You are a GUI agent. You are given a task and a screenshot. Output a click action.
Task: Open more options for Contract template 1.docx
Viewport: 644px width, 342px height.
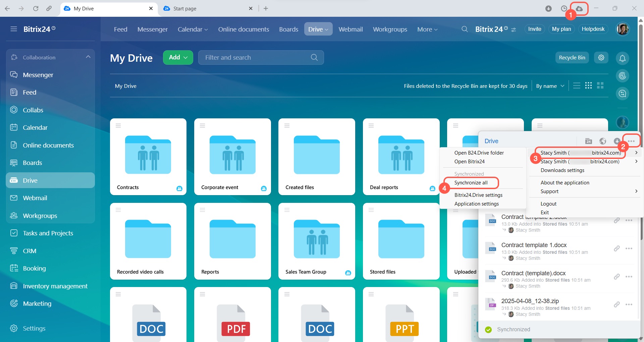click(629, 248)
